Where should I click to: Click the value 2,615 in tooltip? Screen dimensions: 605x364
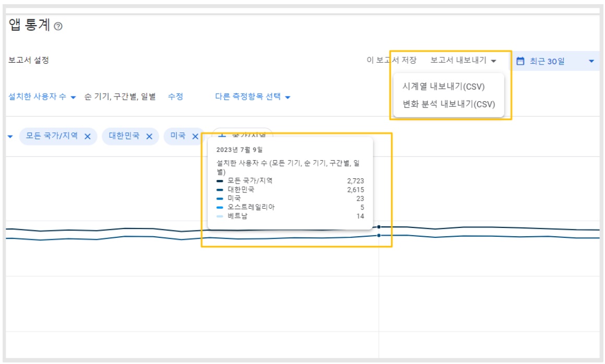coord(355,190)
